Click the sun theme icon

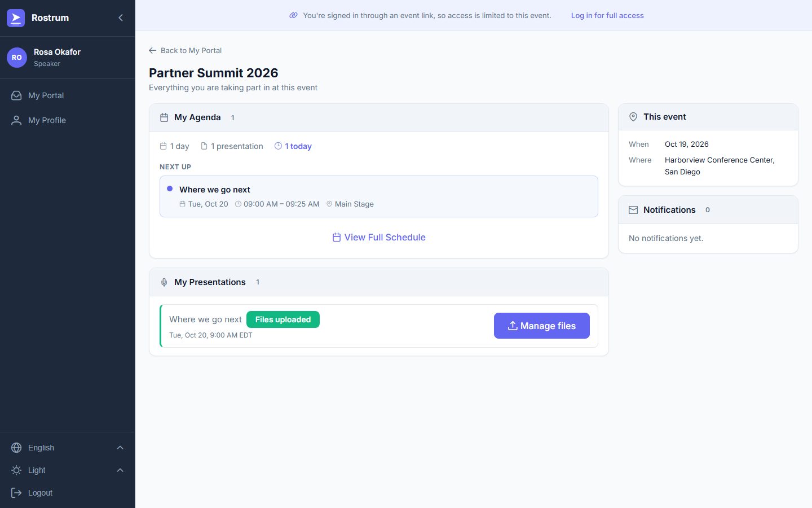pyautogui.click(x=16, y=470)
